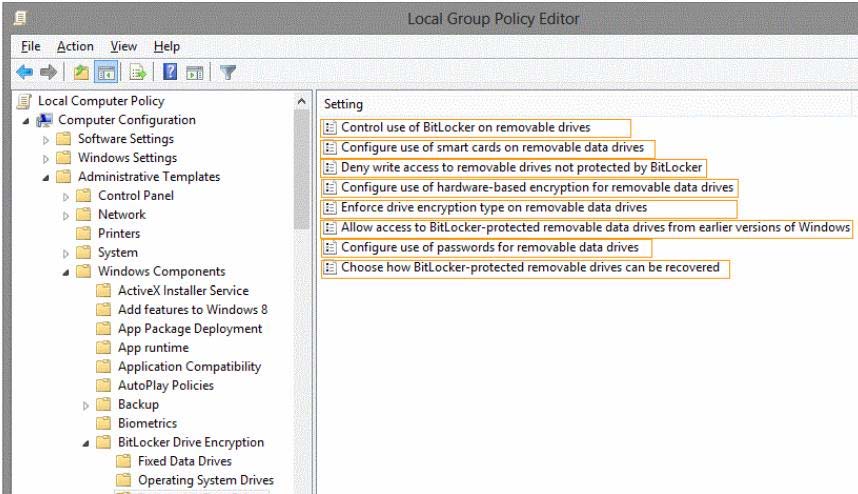Click the Biometrics folder icon

103,423
